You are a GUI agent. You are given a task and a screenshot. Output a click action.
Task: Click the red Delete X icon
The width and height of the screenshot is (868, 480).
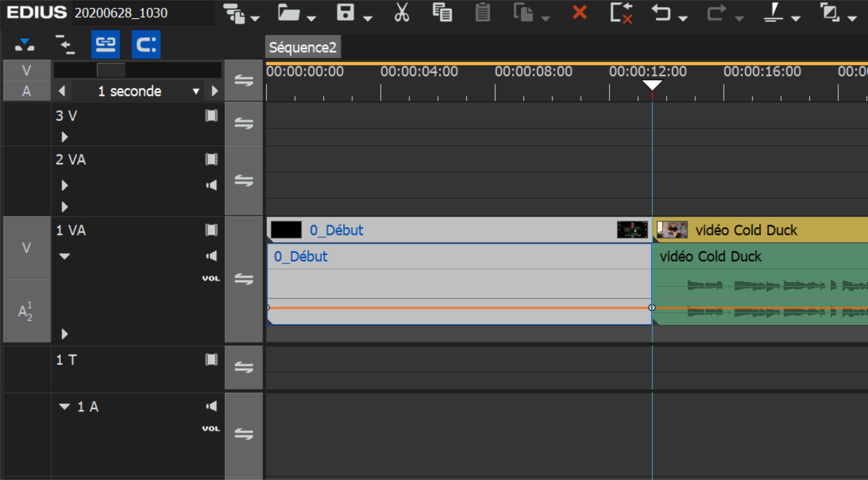579,12
